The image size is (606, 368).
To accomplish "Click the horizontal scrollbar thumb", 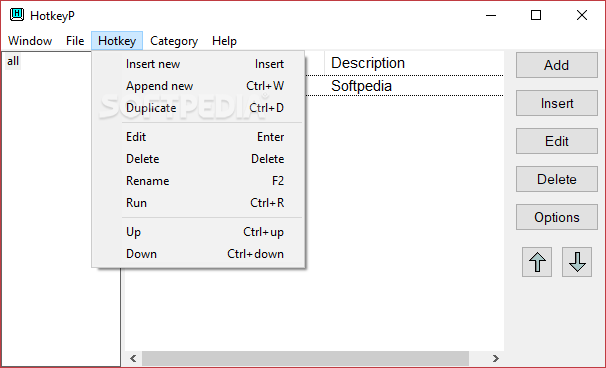I will tap(305, 358).
